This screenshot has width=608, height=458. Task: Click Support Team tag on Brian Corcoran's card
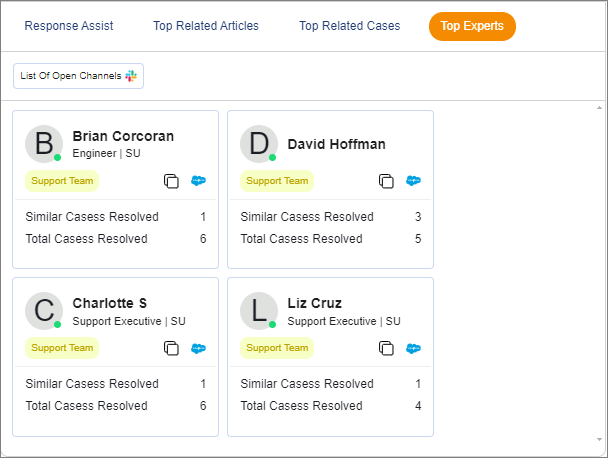pyautogui.click(x=62, y=181)
